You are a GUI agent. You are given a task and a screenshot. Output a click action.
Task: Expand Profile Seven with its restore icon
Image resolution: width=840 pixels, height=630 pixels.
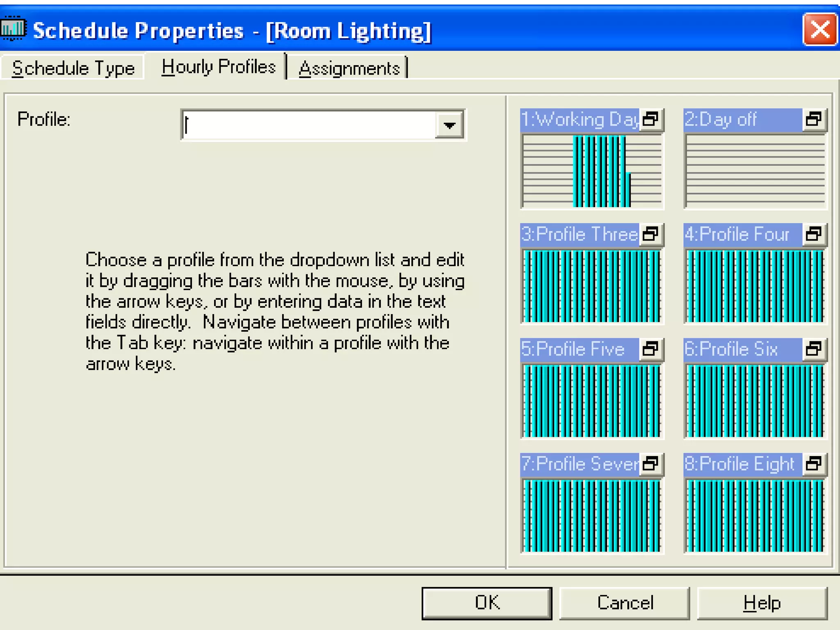coord(651,464)
